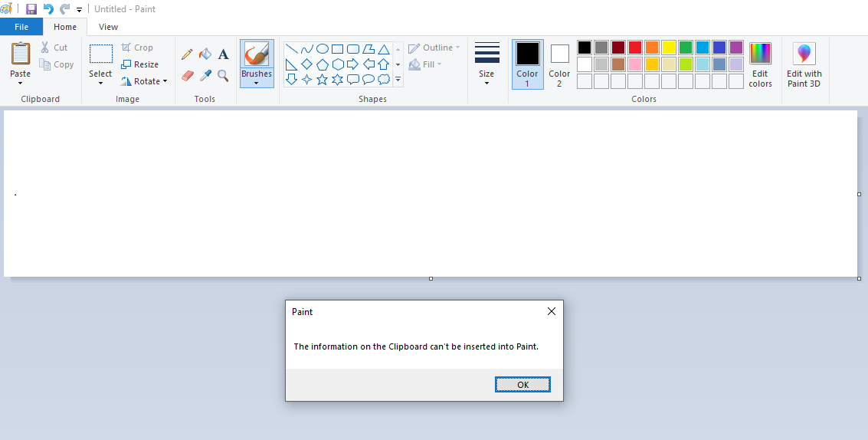Pick the red color swatch
Image resolution: width=868 pixels, height=440 pixels.
click(x=635, y=48)
